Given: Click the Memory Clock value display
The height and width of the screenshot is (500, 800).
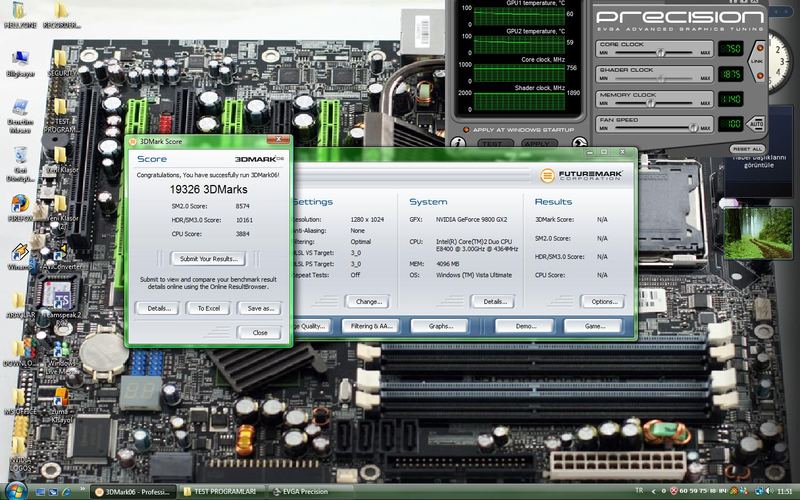Looking at the screenshot, I should coord(731,99).
